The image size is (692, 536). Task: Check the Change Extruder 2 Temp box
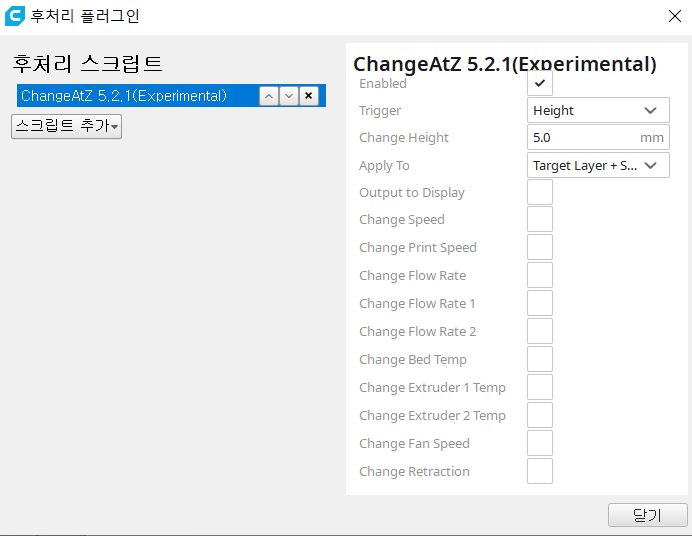pos(540,415)
